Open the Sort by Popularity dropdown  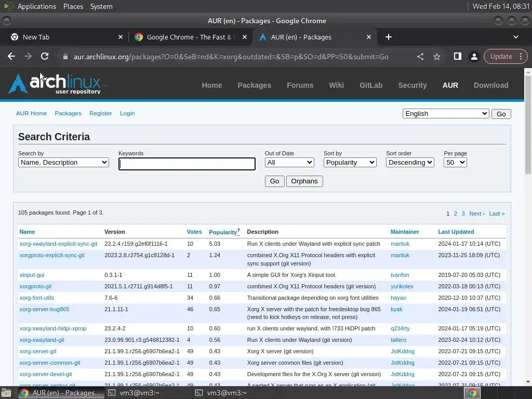tap(350, 163)
